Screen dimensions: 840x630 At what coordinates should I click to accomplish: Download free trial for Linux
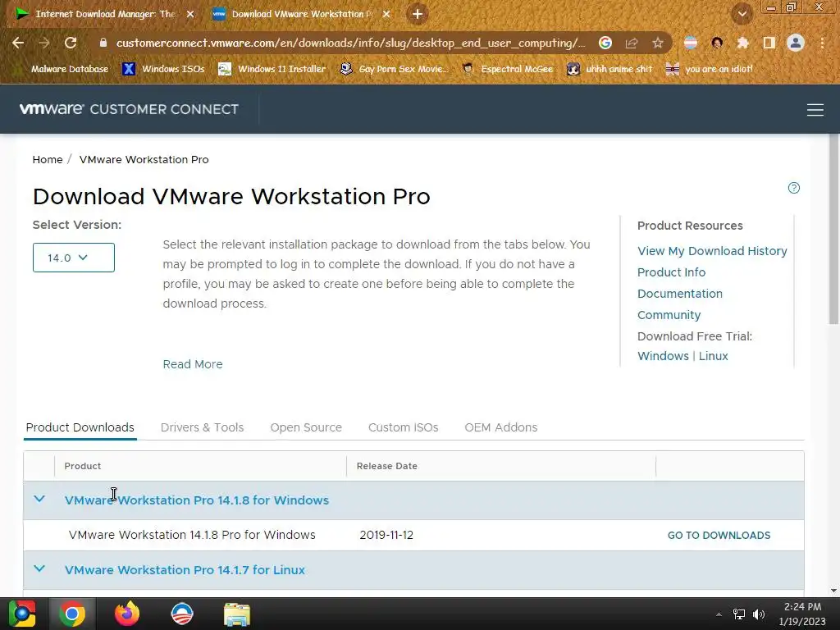(x=713, y=356)
